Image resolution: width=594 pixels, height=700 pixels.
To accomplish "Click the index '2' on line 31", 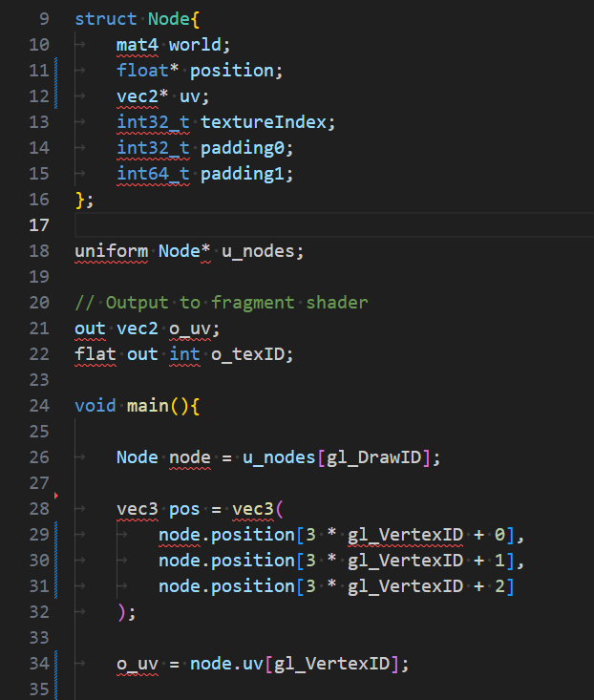I will (499, 586).
